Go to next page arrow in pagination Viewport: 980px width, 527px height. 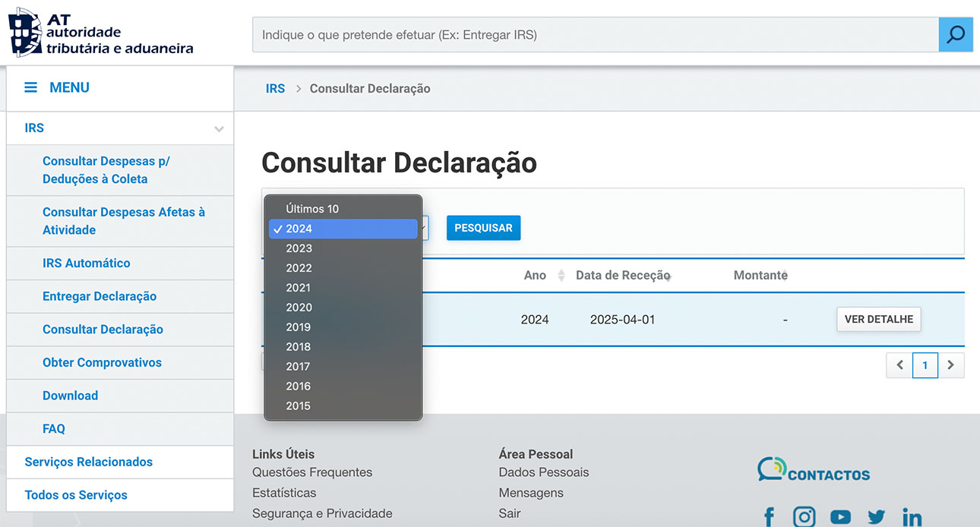951,365
